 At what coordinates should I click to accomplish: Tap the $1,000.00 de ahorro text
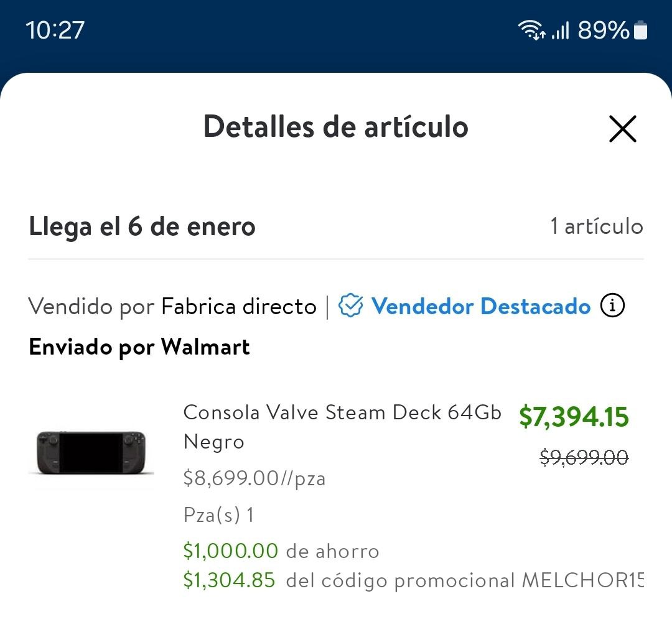[x=281, y=551]
